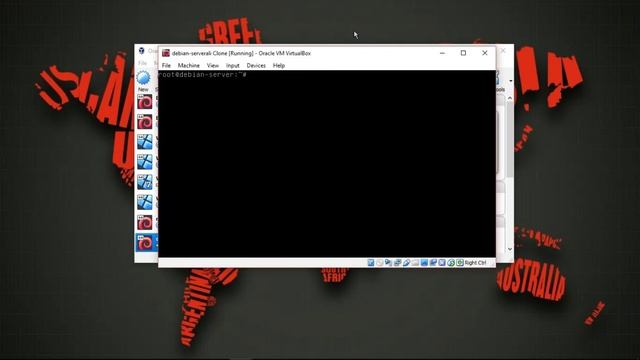640x360 pixels.
Task: Open File menu in background VirtualBox Manager
Action: click(142, 63)
